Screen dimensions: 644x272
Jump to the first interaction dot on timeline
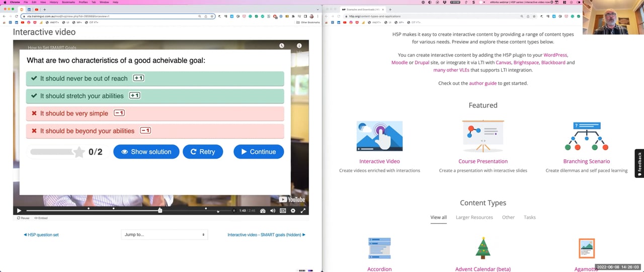89,209
